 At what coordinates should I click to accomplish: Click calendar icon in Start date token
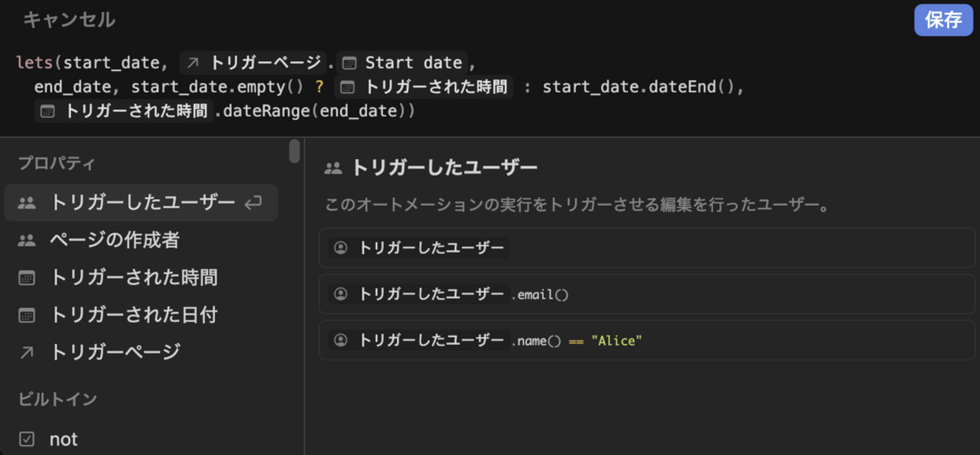point(349,63)
